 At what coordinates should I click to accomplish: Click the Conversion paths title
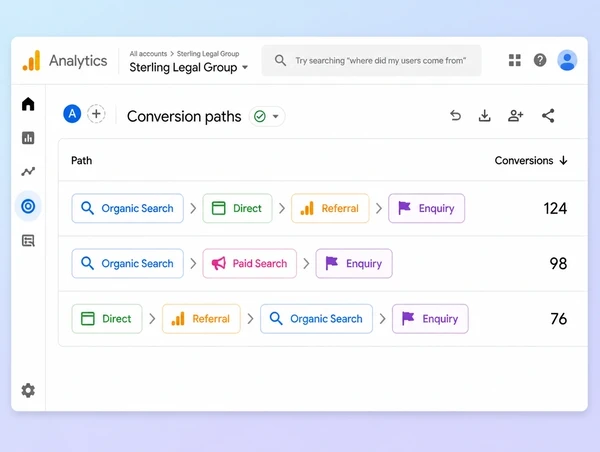(x=184, y=116)
